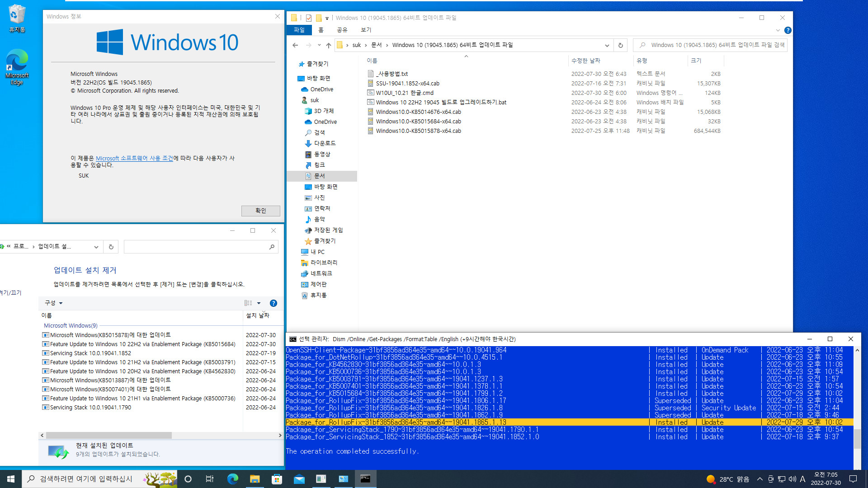Open Microsoft Store from the taskbar
This screenshot has width=868, height=488.
pos(277,479)
